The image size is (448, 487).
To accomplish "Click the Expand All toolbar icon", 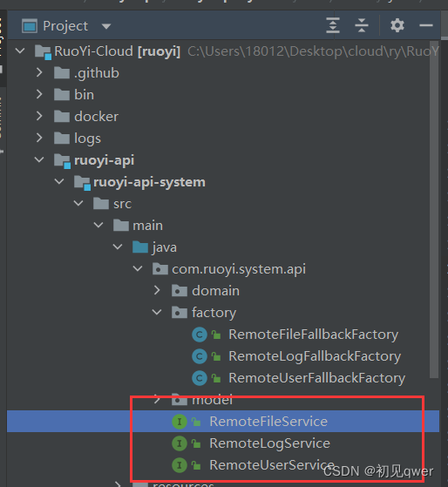I will pyautogui.click(x=333, y=25).
